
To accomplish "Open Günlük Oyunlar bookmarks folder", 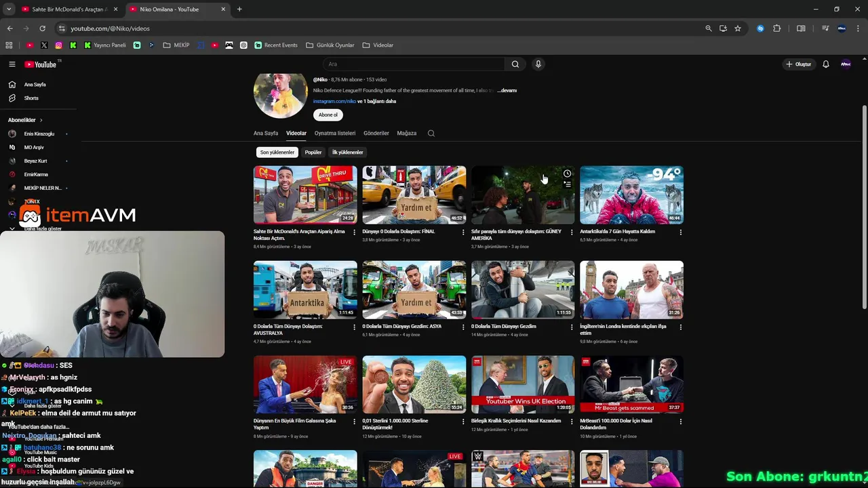I will click(x=330, y=45).
